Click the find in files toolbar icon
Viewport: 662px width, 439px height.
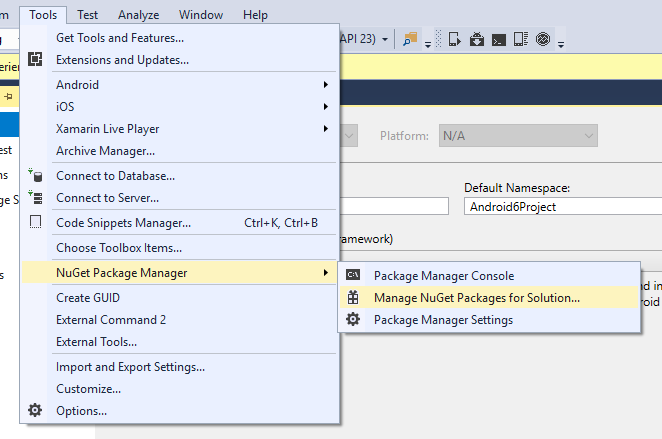click(410, 39)
